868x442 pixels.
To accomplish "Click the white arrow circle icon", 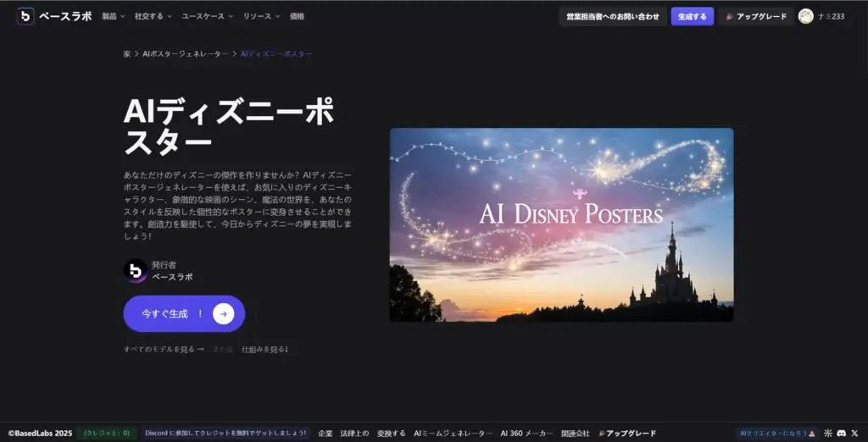I will coord(223,313).
